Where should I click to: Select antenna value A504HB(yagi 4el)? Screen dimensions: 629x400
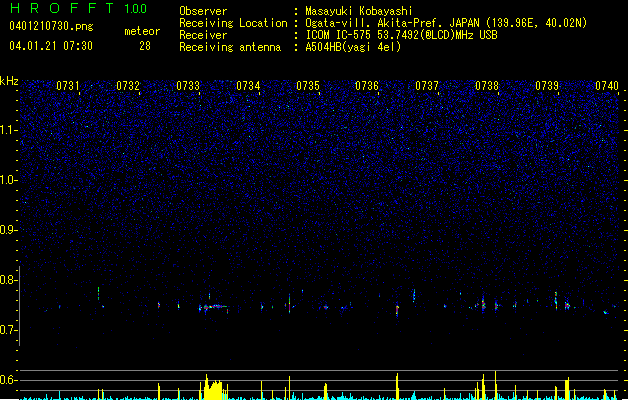point(353,47)
